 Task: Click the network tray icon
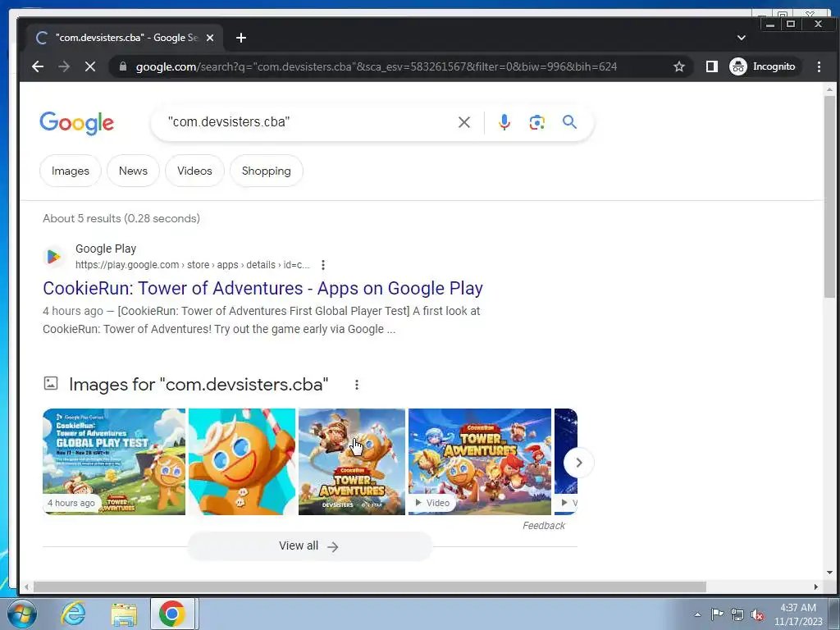(737, 615)
